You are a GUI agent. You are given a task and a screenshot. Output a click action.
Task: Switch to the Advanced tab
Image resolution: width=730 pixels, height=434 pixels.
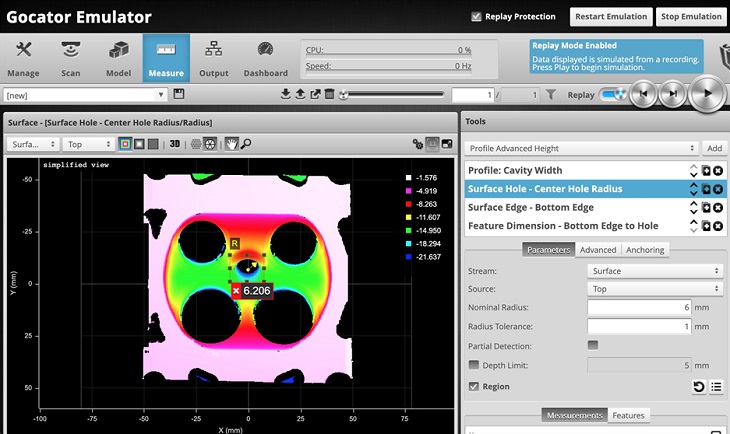pos(598,250)
